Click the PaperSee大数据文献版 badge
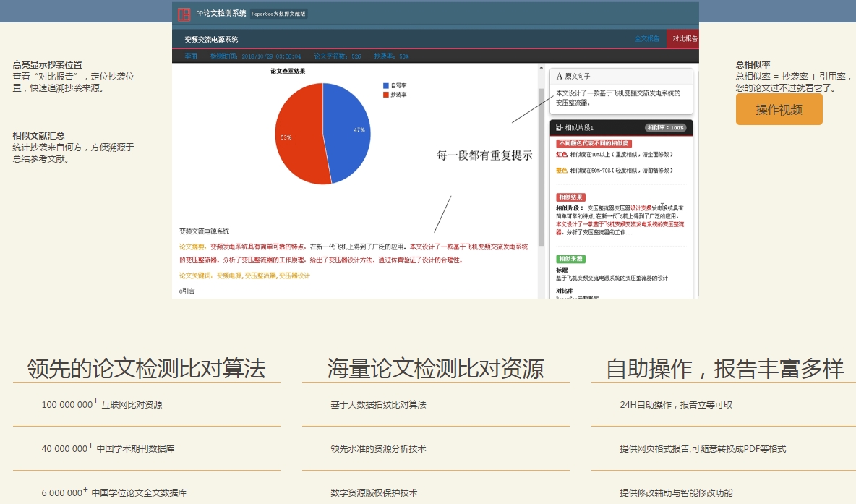The height and width of the screenshot is (504, 856). coord(278,14)
